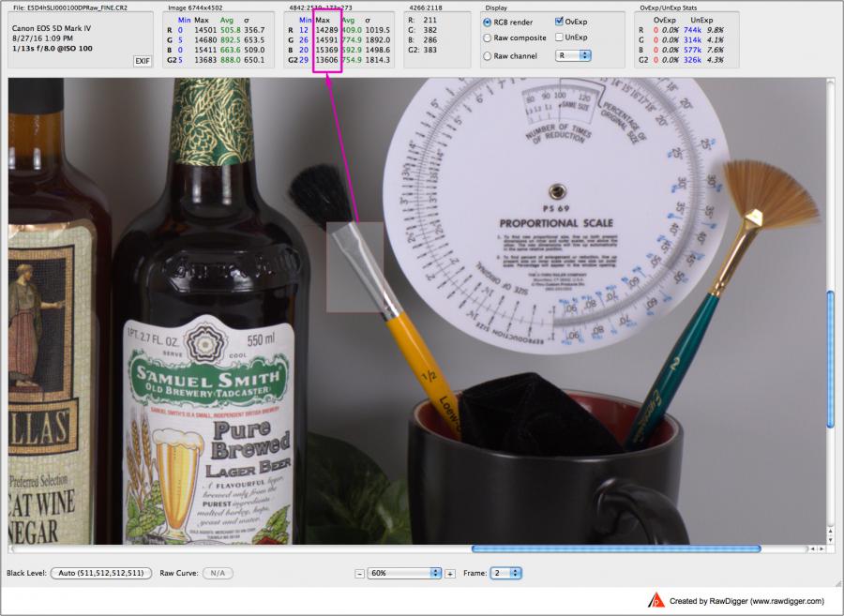Image resolution: width=844 pixels, height=616 pixels.
Task: Zoom out with the minus button
Action: click(x=359, y=574)
